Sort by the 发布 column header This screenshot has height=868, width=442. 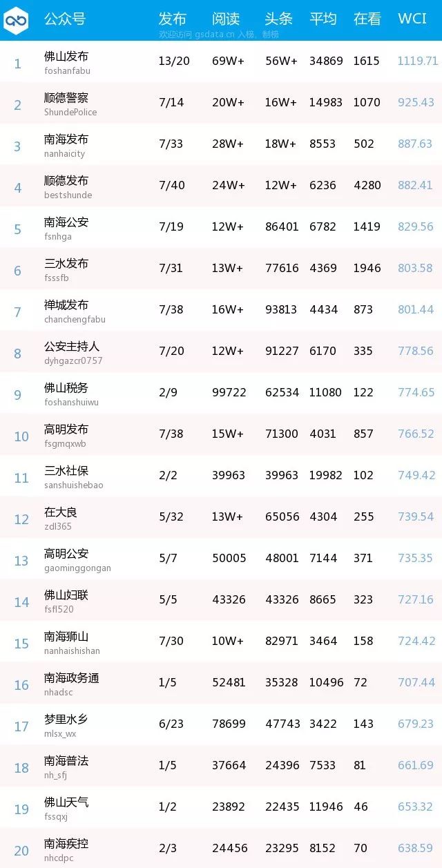(172, 19)
